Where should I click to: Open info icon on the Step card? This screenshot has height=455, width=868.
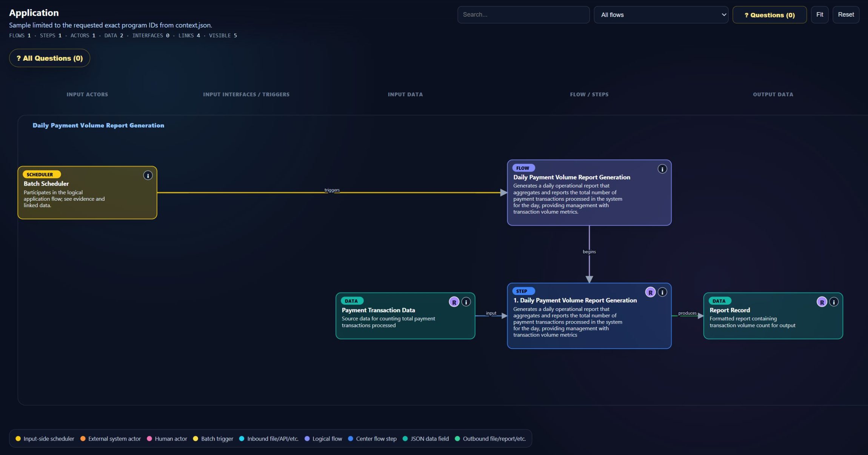(662, 292)
